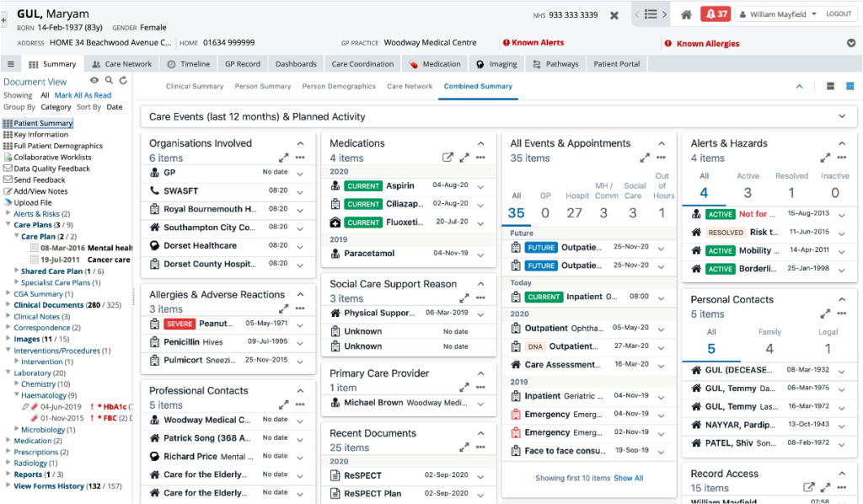The width and height of the screenshot is (863, 504).
Task: Open the Care Network tab
Action: [x=123, y=63]
